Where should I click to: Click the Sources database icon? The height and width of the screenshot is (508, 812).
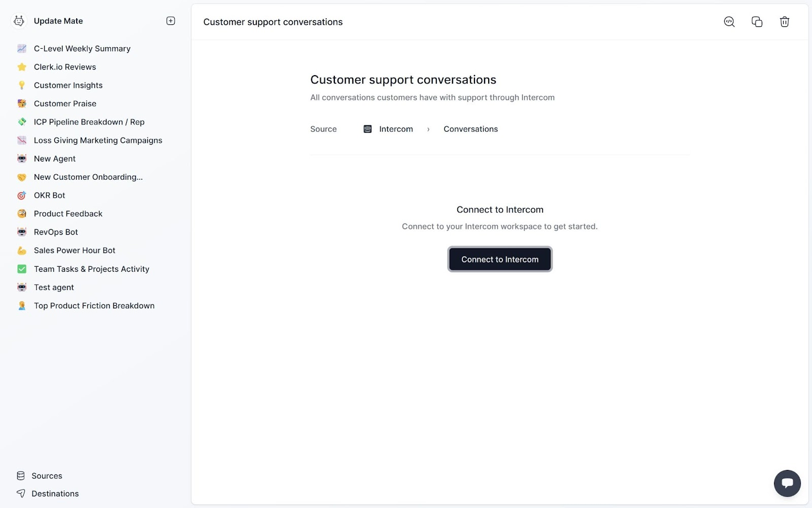click(x=21, y=476)
